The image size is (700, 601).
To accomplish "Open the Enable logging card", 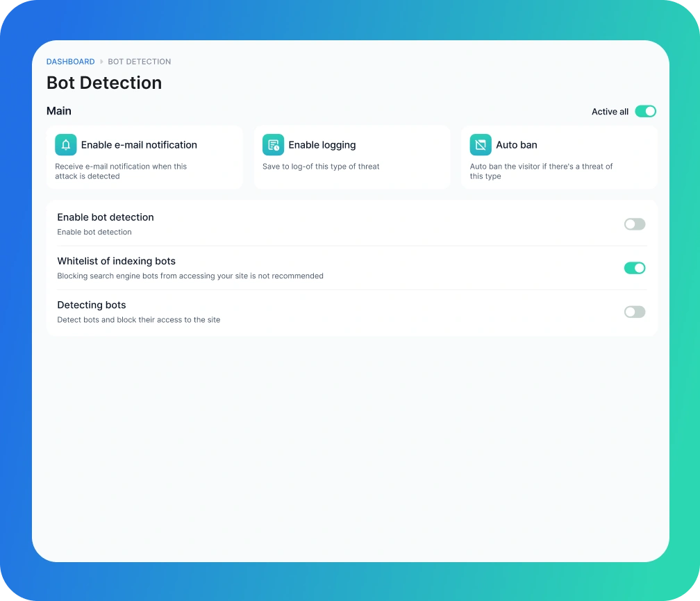I will tap(352, 156).
